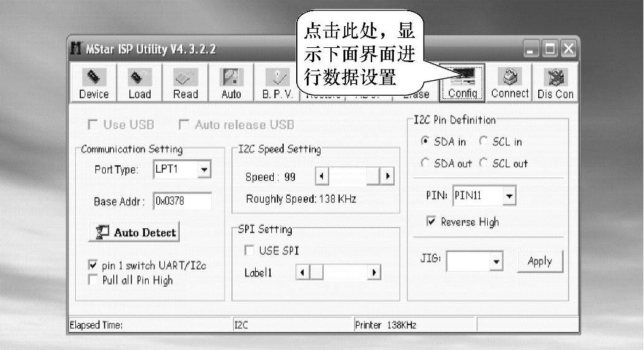Click the Apply button

(539, 261)
